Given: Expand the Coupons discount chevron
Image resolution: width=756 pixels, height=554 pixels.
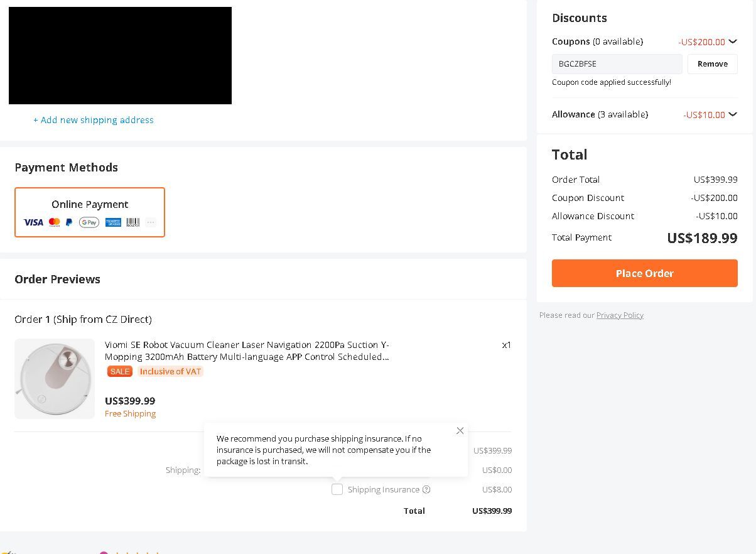Looking at the screenshot, I should [x=733, y=42].
